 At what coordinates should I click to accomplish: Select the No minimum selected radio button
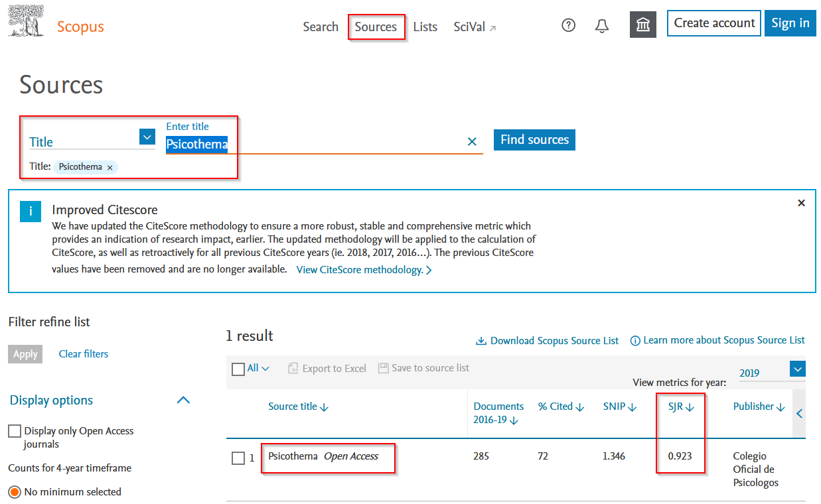click(15, 492)
